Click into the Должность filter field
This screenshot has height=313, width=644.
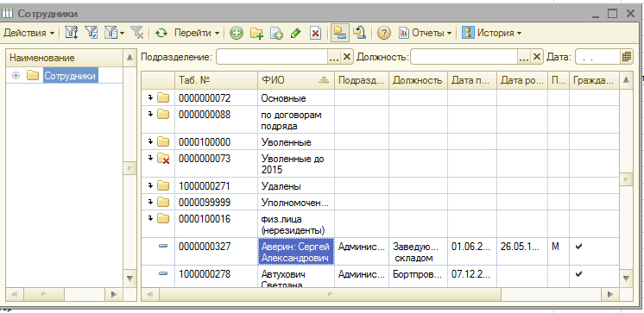coord(464,57)
